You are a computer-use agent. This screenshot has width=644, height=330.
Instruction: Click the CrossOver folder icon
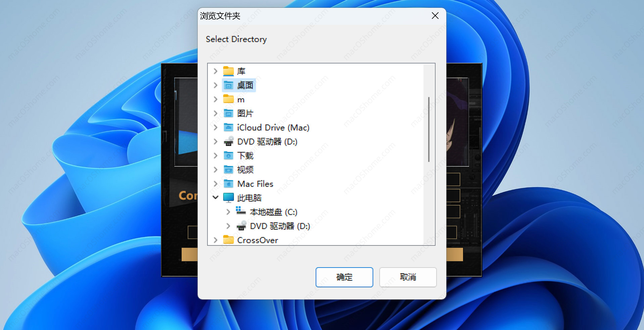pos(229,240)
